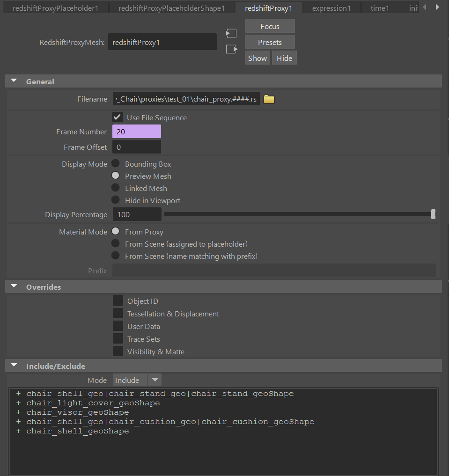Click the Presets button
This screenshot has width=449, height=476.
pos(270,42)
